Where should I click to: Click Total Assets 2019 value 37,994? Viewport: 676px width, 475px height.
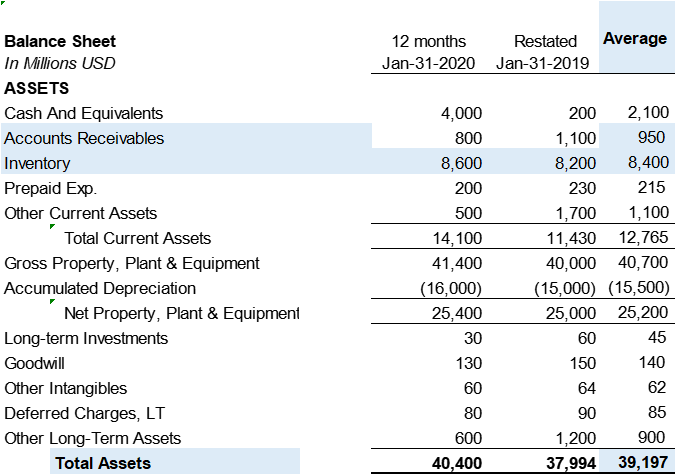click(571, 463)
